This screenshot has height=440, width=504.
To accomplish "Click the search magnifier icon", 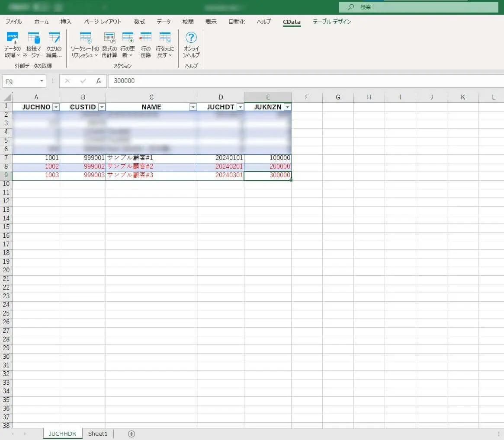I will click(351, 7).
